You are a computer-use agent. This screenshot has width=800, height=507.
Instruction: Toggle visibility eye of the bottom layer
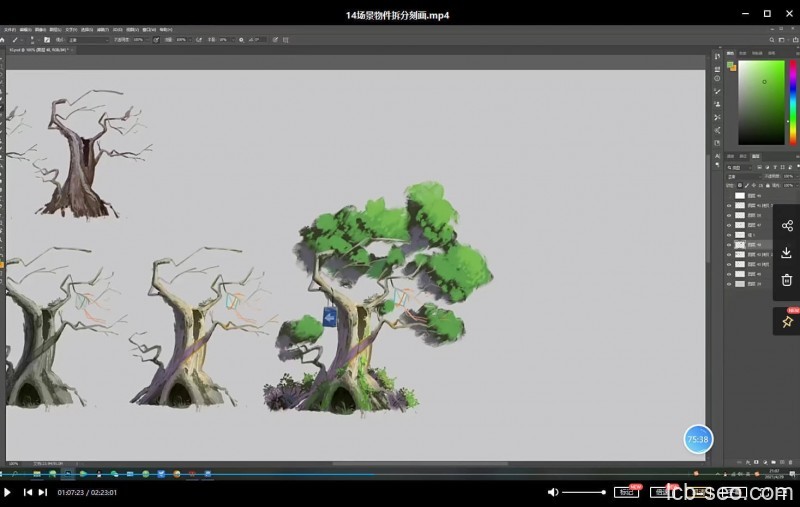click(729, 284)
